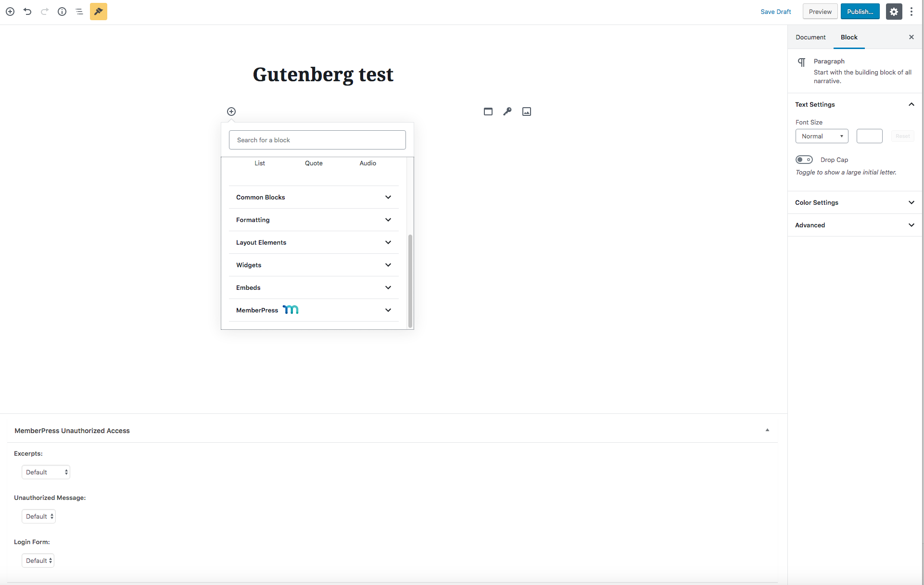Click the Search for a block field
This screenshot has height=585, width=924.
coord(317,140)
